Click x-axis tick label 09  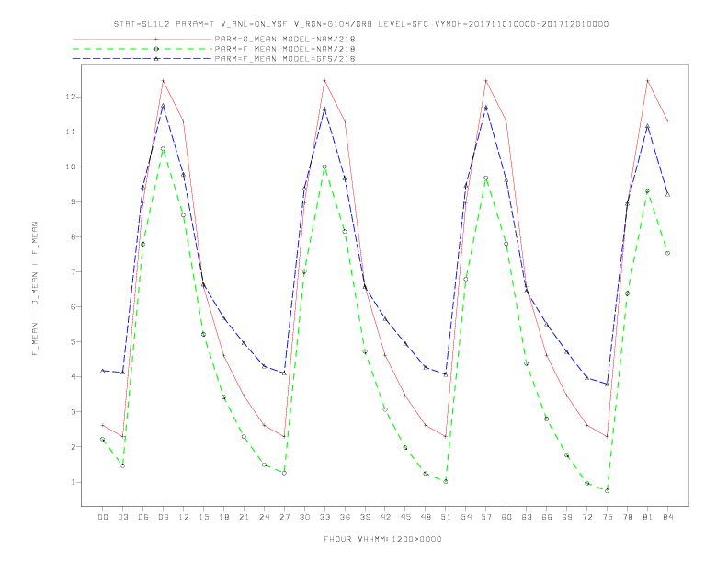[x=163, y=517]
